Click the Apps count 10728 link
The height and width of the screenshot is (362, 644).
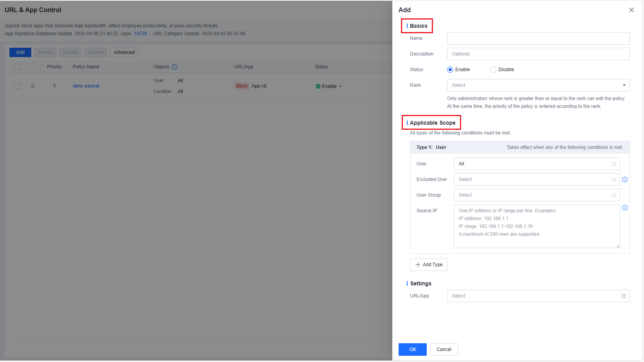coord(140,34)
